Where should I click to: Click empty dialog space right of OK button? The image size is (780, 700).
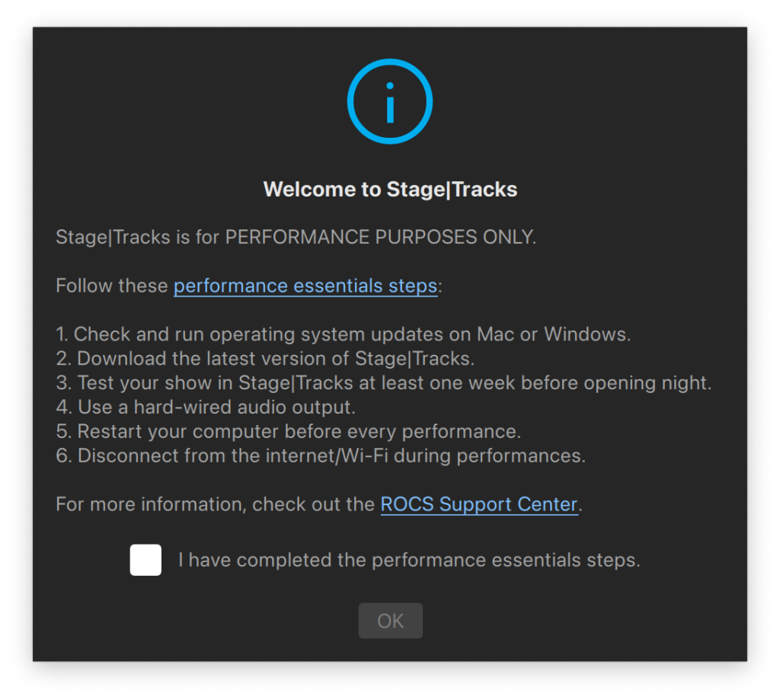click(x=571, y=621)
